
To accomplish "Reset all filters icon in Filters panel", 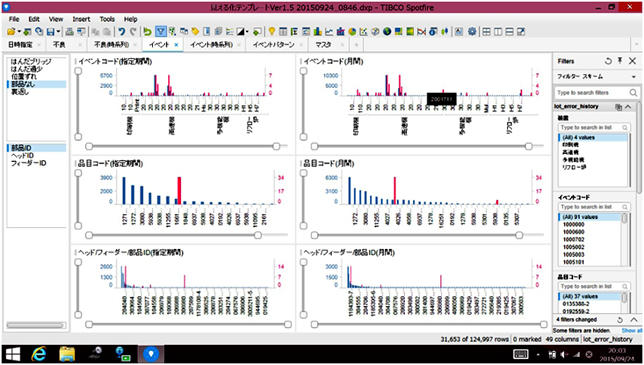I will [608, 61].
